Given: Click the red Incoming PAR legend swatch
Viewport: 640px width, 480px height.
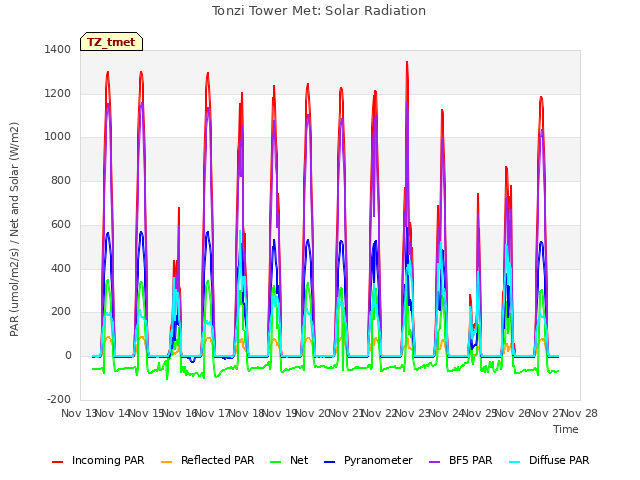Looking at the screenshot, I should click(58, 462).
